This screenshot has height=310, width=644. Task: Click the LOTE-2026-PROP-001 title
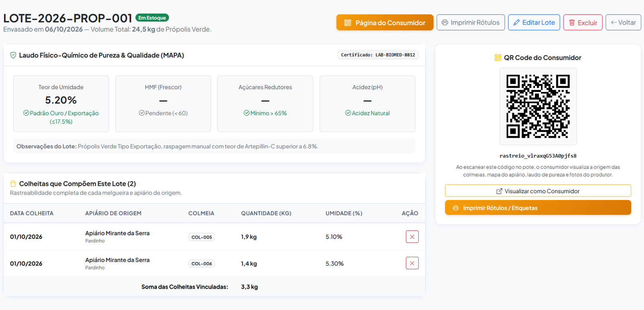tap(68, 18)
